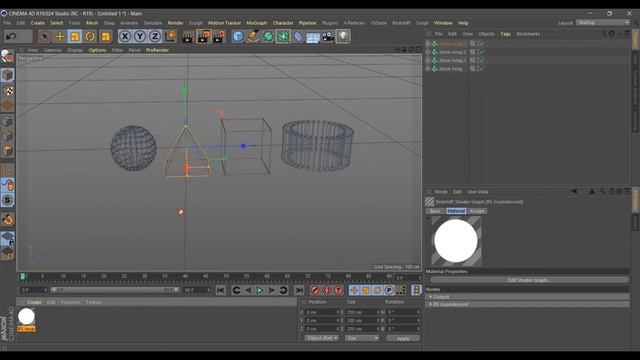Open Edit Render Settings icon
This screenshot has width=640, height=360.
tap(219, 37)
